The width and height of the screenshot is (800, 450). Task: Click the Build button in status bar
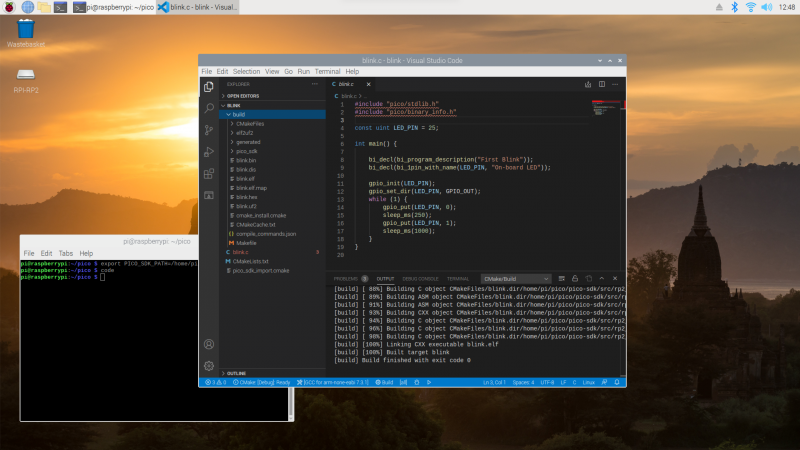pos(385,382)
